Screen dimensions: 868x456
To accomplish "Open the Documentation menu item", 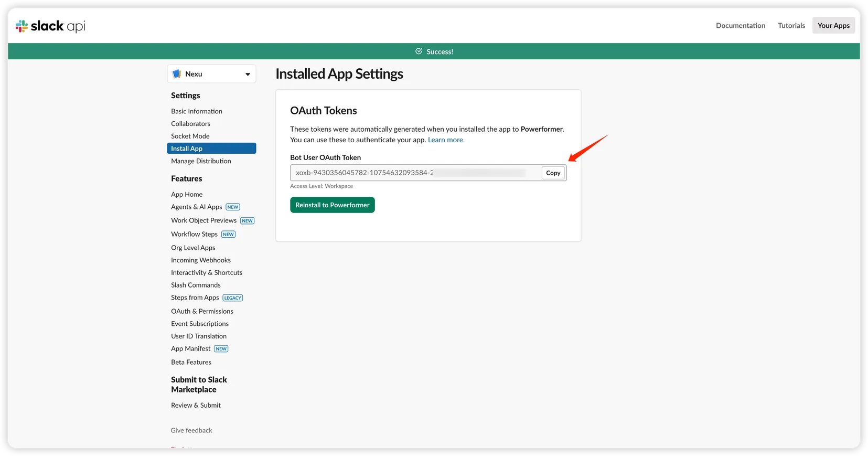I will pos(740,25).
